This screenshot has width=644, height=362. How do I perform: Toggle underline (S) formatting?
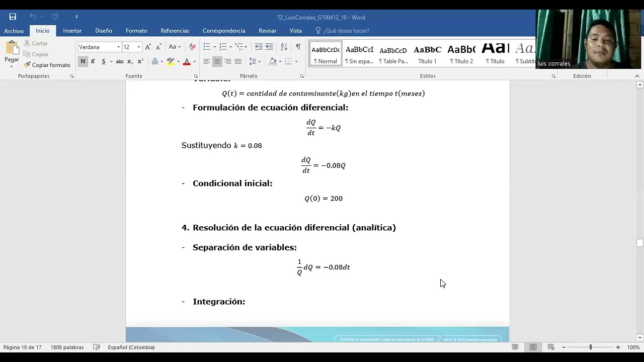click(x=104, y=61)
